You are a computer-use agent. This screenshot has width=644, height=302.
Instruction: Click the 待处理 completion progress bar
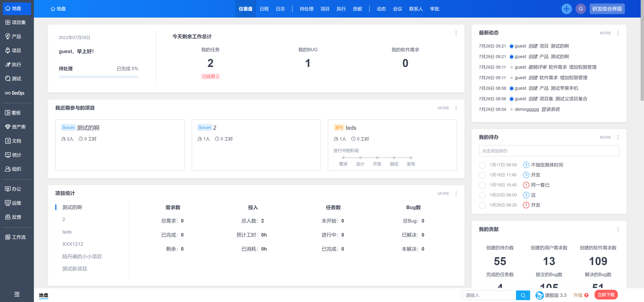click(x=98, y=77)
